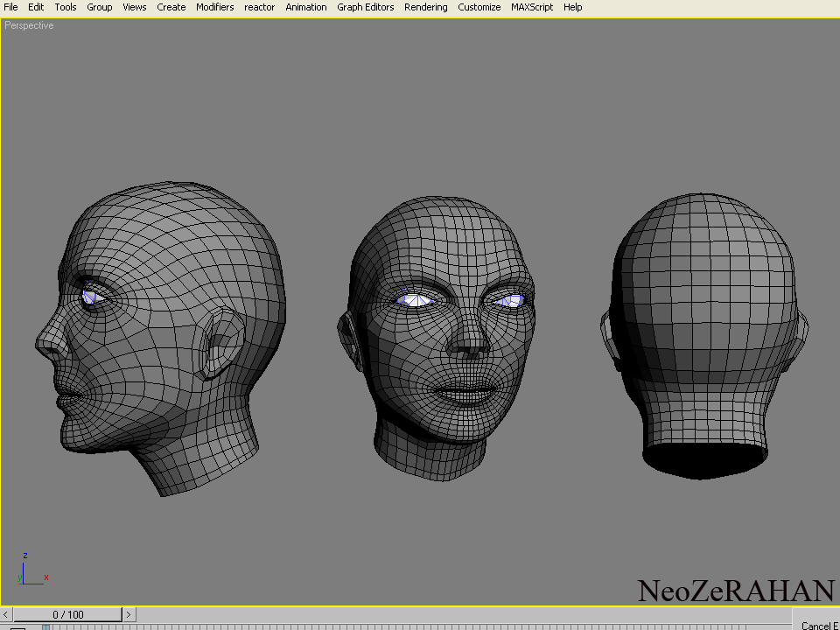Open the Group menu
The image size is (840, 630).
[x=100, y=7]
